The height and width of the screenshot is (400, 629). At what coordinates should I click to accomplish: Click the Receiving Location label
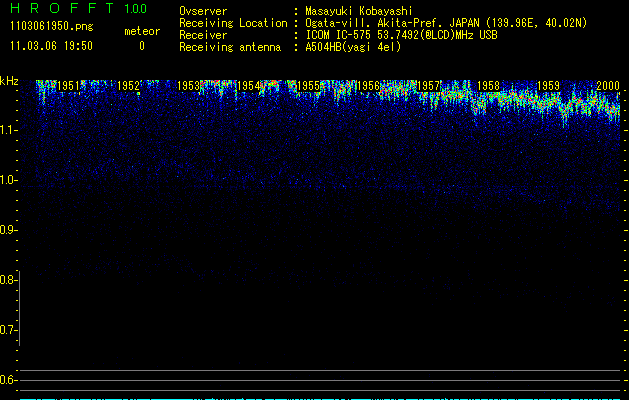(x=233, y=23)
